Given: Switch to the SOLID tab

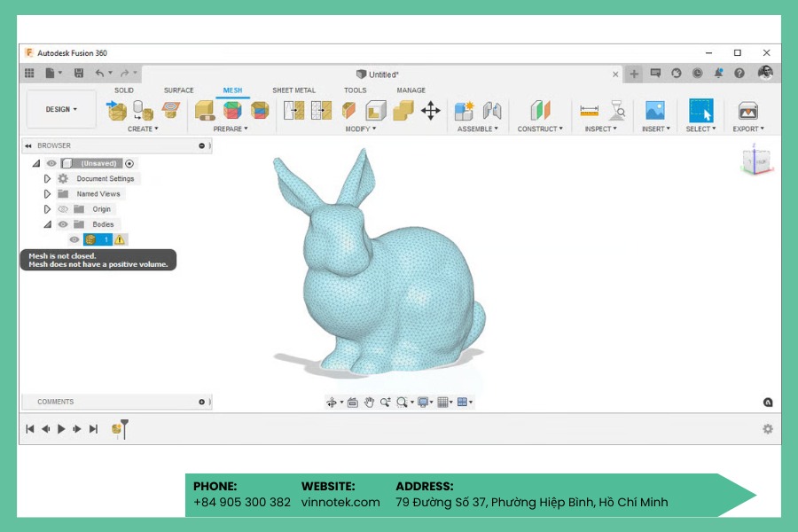Looking at the screenshot, I should [x=123, y=90].
